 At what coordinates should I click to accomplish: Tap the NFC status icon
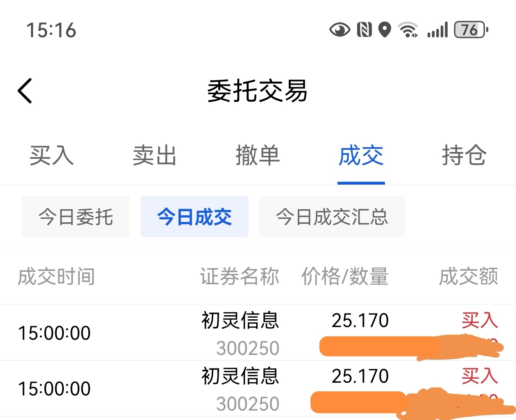(x=364, y=30)
